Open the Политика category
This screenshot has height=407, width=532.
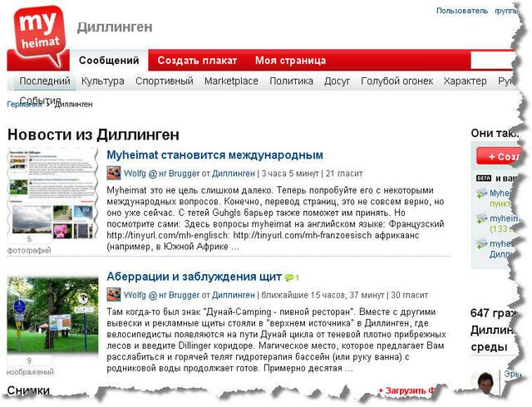[x=291, y=81]
